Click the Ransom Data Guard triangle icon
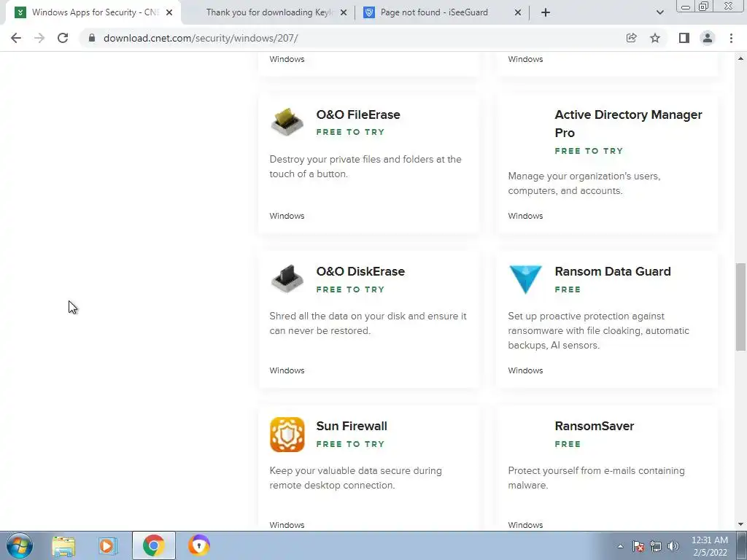This screenshot has width=747, height=560. tap(525, 279)
